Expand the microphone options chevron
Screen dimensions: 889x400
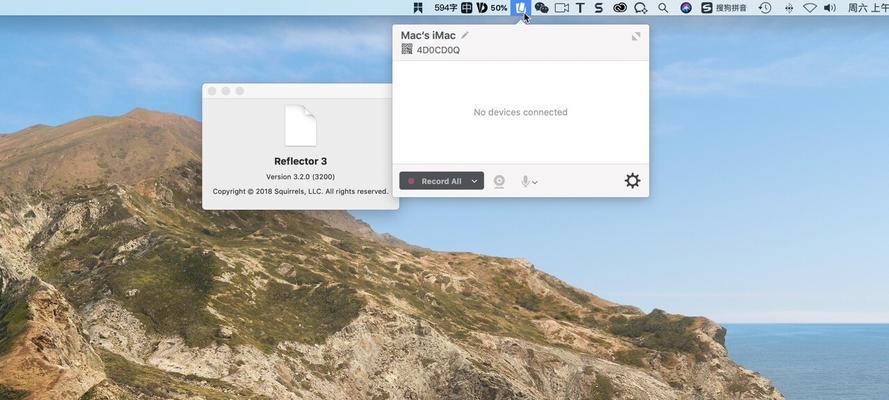tap(535, 182)
